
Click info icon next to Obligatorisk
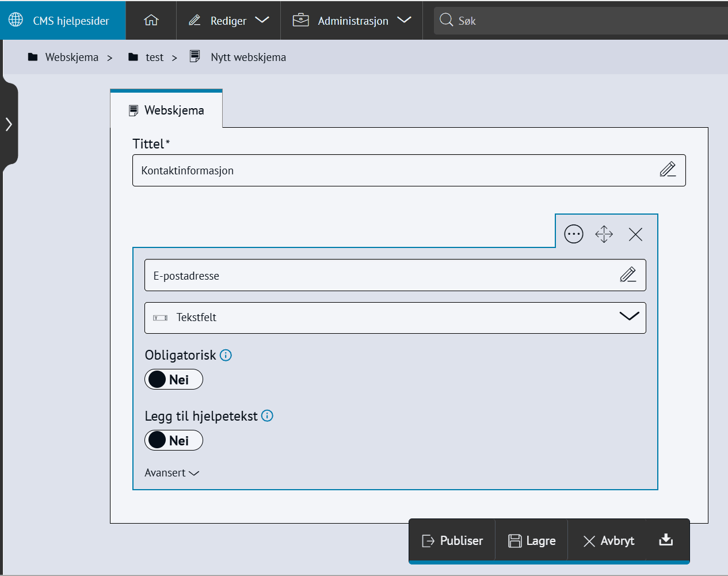coord(226,355)
